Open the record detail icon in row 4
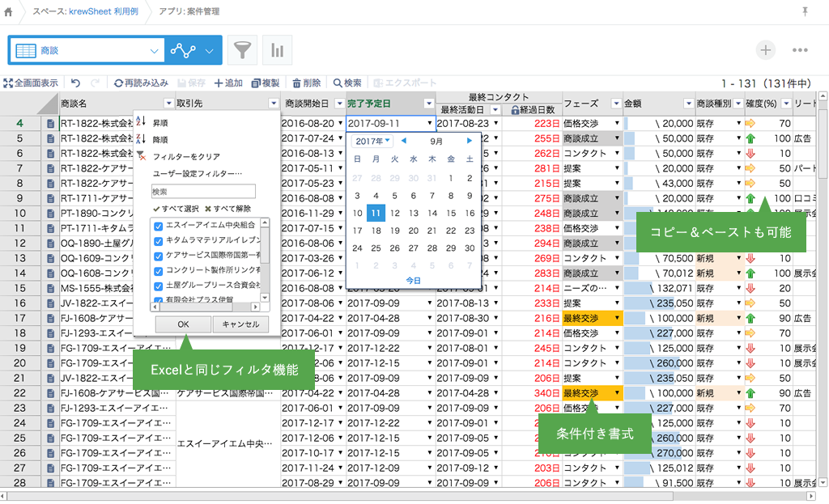Screen dimensions: 829x504 50,124
